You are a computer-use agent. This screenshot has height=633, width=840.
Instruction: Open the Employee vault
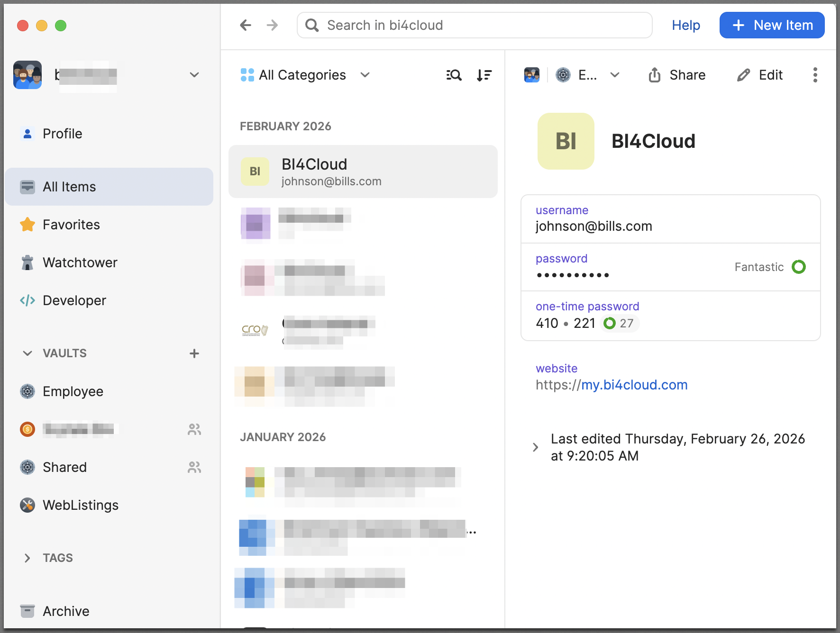click(109, 391)
